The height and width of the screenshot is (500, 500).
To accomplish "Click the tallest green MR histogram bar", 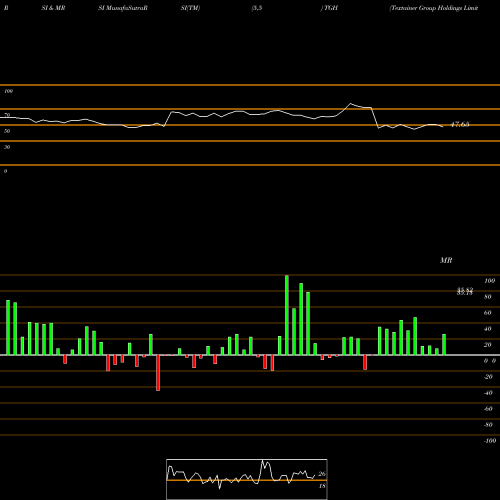I will pyautogui.click(x=287, y=315).
